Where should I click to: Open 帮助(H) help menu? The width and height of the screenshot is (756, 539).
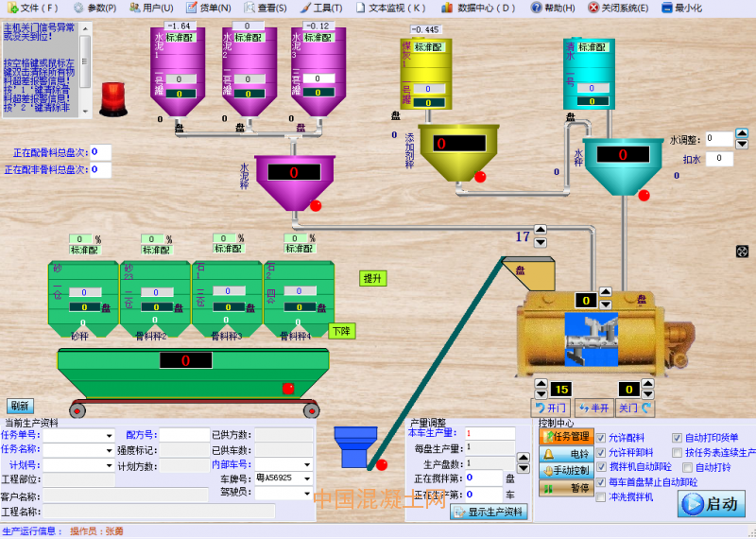tap(553, 8)
